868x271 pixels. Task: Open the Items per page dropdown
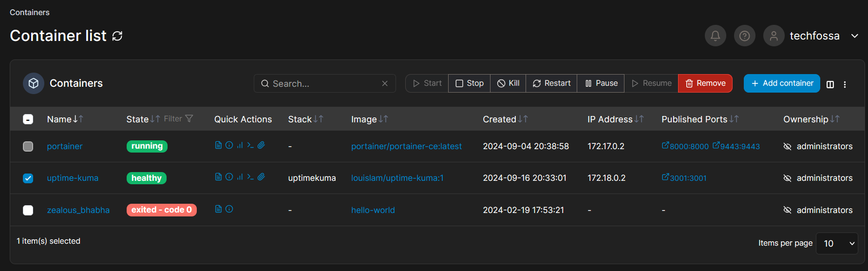837,243
